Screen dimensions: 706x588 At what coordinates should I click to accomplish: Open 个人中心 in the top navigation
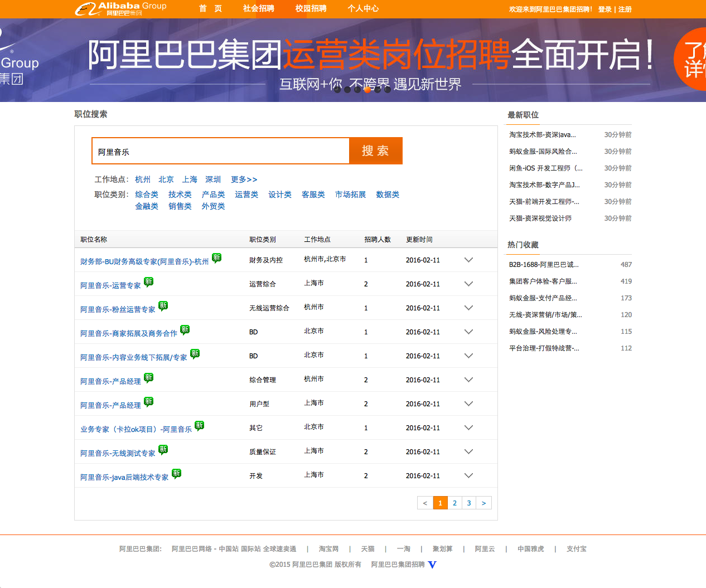(x=363, y=8)
